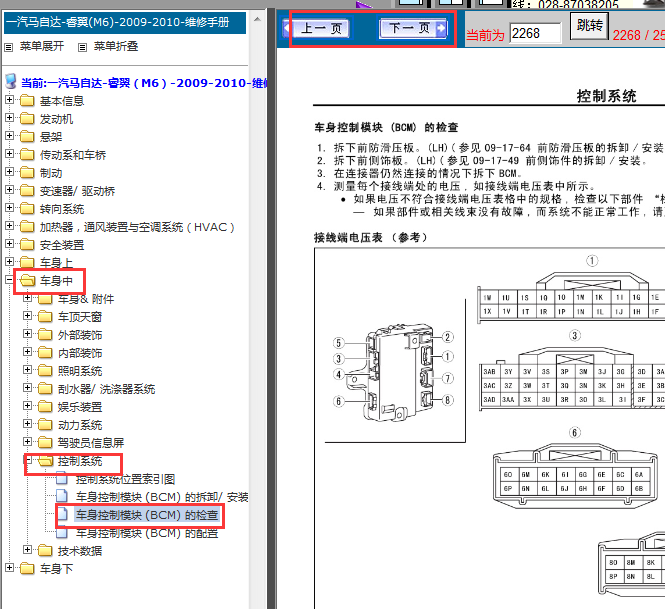Click the 安全装置 folder icon
The image size is (665, 609).
[27, 245]
